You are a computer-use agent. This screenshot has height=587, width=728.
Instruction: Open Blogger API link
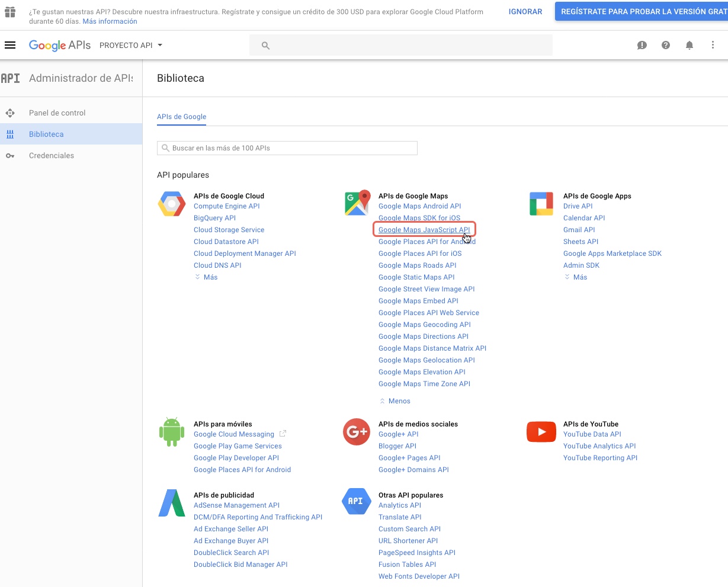[397, 446]
